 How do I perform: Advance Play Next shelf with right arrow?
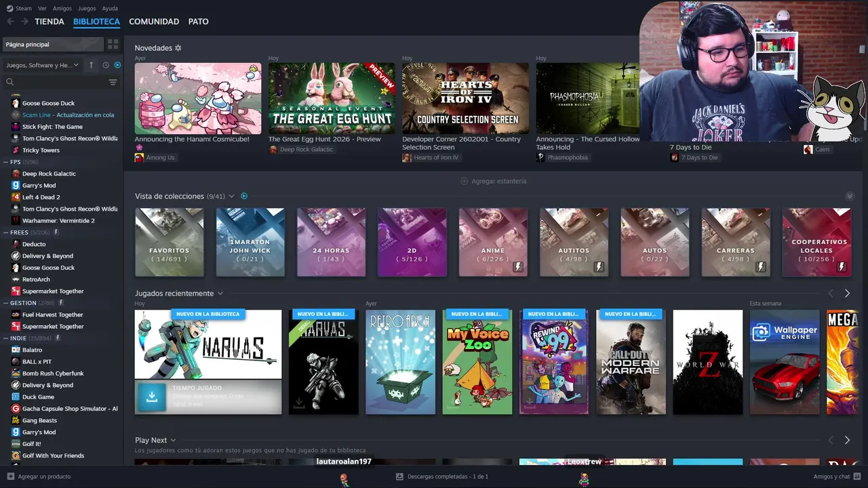[x=847, y=441]
